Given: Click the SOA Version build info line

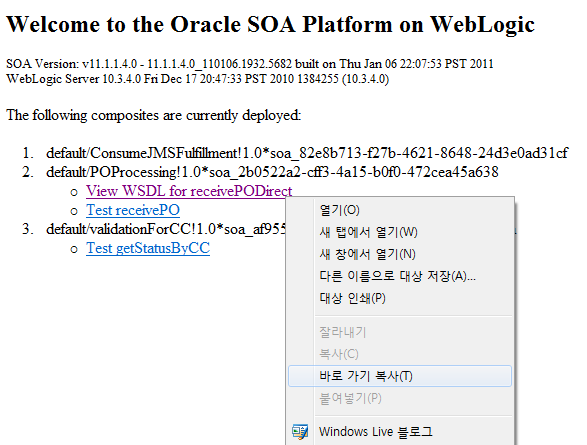Looking at the screenshot, I should coord(250,64).
